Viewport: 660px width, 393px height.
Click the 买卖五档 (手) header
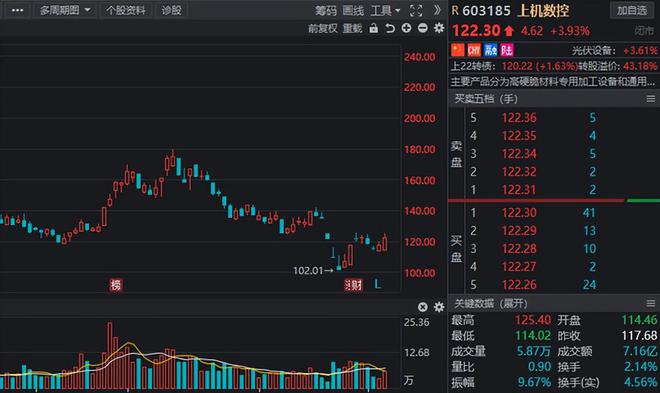[486, 99]
